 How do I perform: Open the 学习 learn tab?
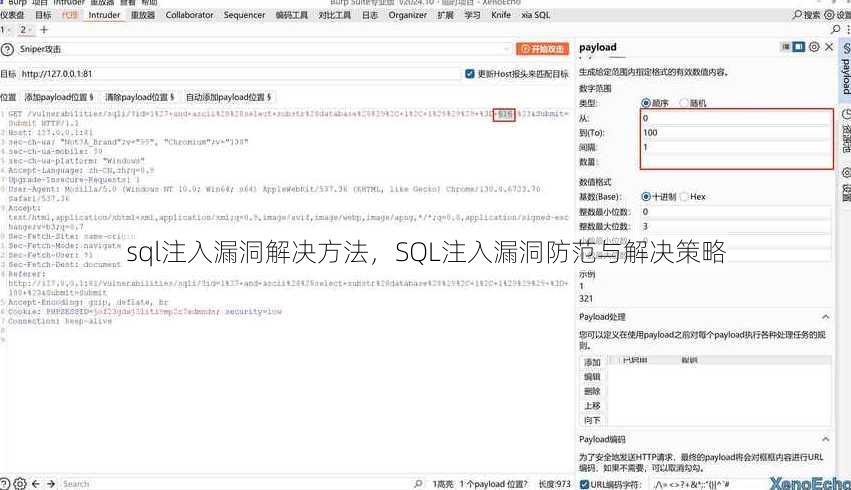(x=472, y=15)
